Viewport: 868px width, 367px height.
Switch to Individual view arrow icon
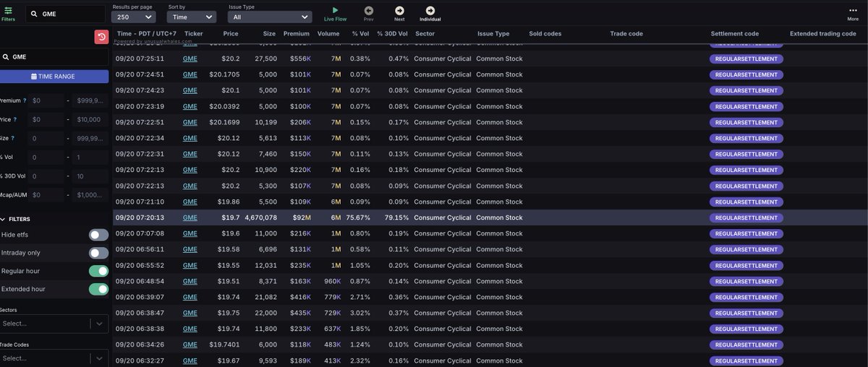430,10
